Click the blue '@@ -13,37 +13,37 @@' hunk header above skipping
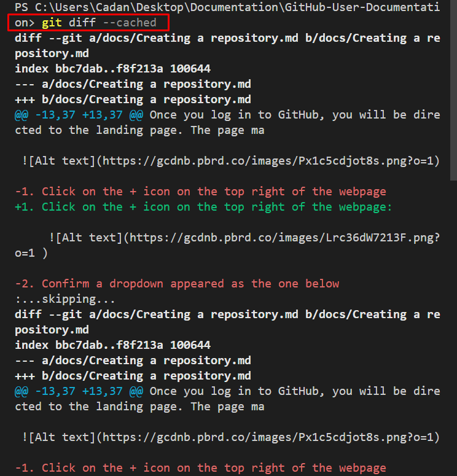 [x=79, y=115]
